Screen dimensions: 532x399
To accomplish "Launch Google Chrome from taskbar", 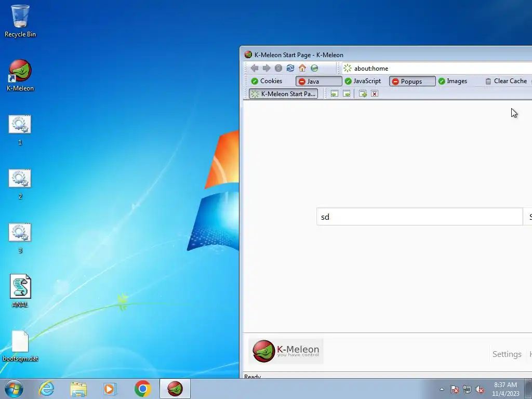I will [143, 389].
